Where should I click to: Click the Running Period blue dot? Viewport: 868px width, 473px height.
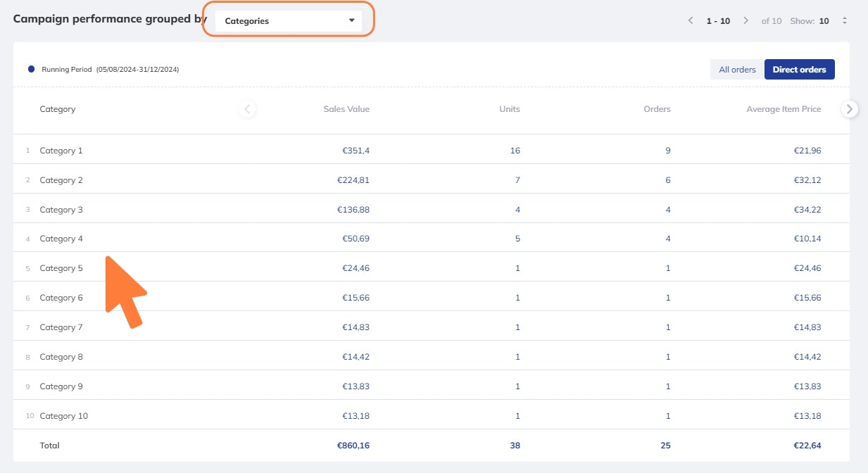click(31, 70)
